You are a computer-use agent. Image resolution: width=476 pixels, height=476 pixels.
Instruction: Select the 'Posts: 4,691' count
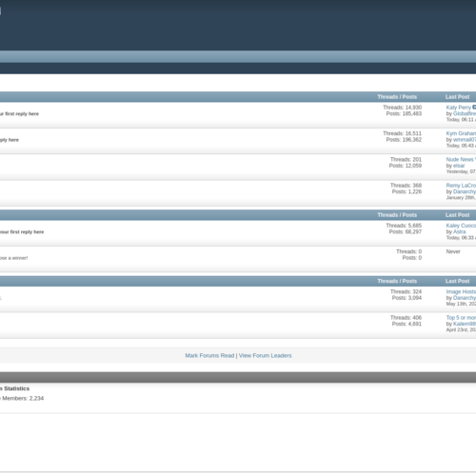(407, 324)
